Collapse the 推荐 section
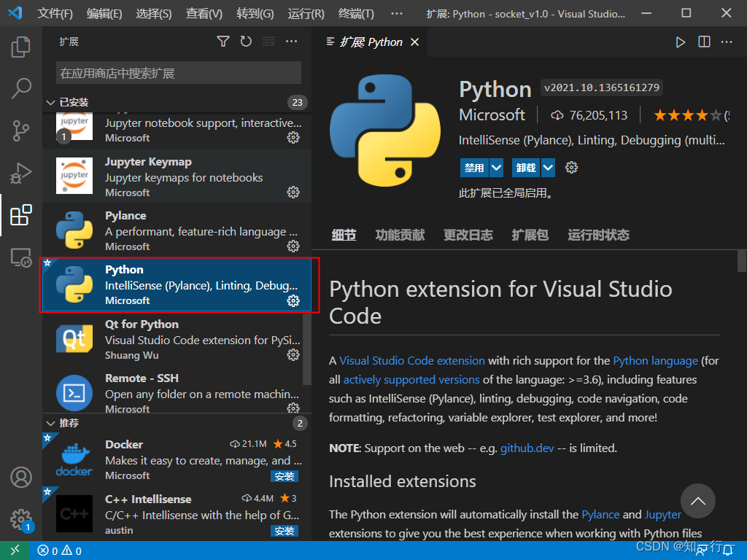747x560 pixels. 51,423
